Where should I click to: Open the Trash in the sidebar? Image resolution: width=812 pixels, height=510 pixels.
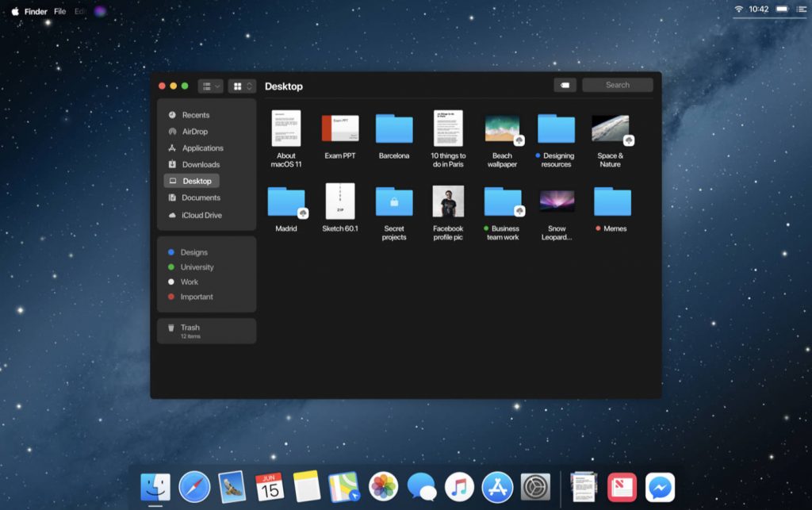(x=190, y=328)
